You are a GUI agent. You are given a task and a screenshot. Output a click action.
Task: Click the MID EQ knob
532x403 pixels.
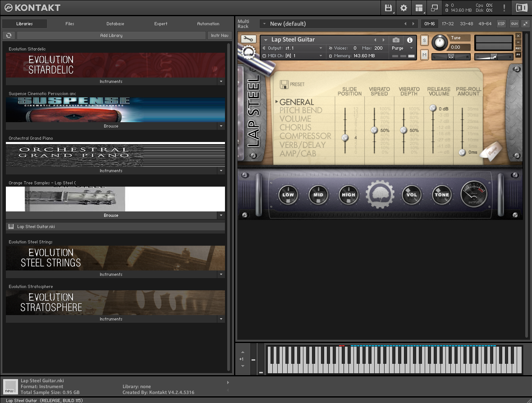318,195
